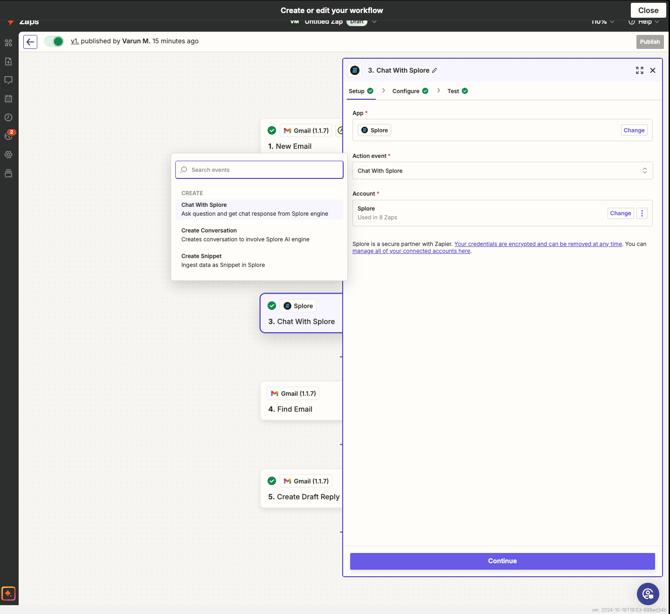Close the Chat With Splore panel

click(652, 71)
